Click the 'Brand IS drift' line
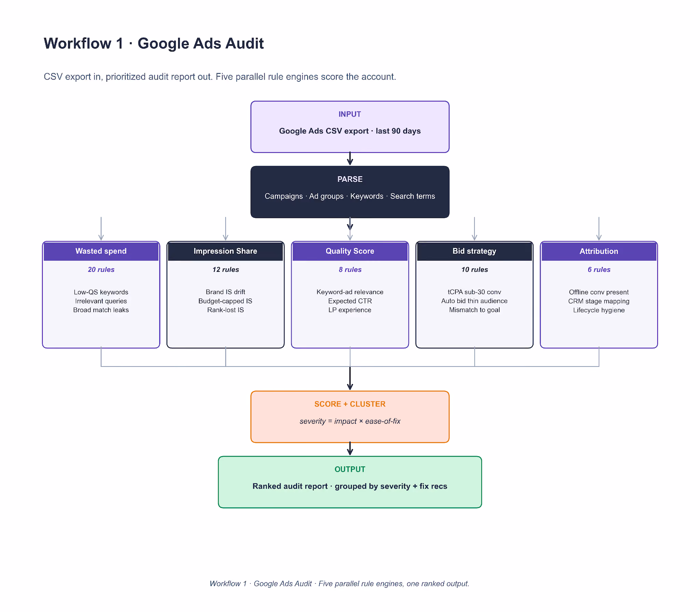The image size is (700, 612). 226,292
